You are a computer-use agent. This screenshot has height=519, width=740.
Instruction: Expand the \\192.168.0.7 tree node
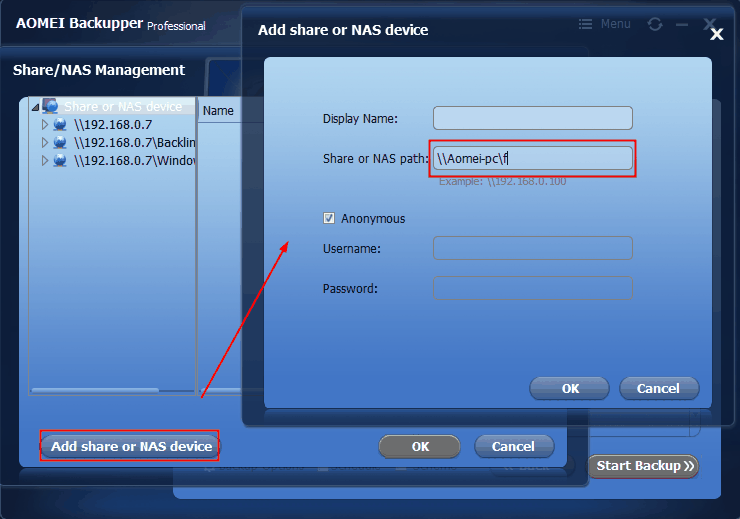45,125
